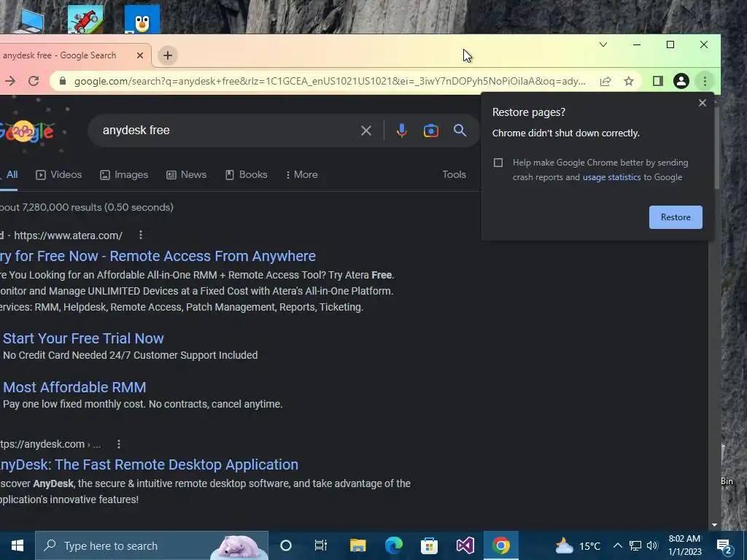Image resolution: width=747 pixels, height=560 pixels.
Task: Open File Explorer from the taskbar
Action: coord(357,545)
